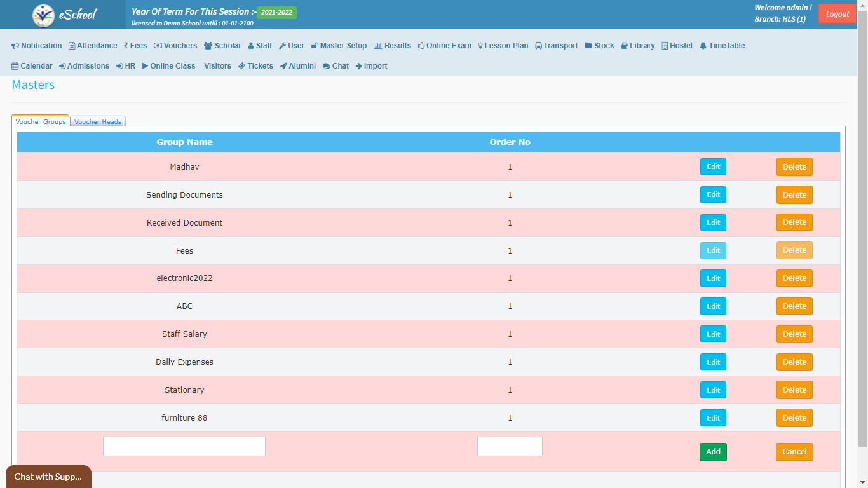Delete the Staff Salary group

(x=794, y=334)
